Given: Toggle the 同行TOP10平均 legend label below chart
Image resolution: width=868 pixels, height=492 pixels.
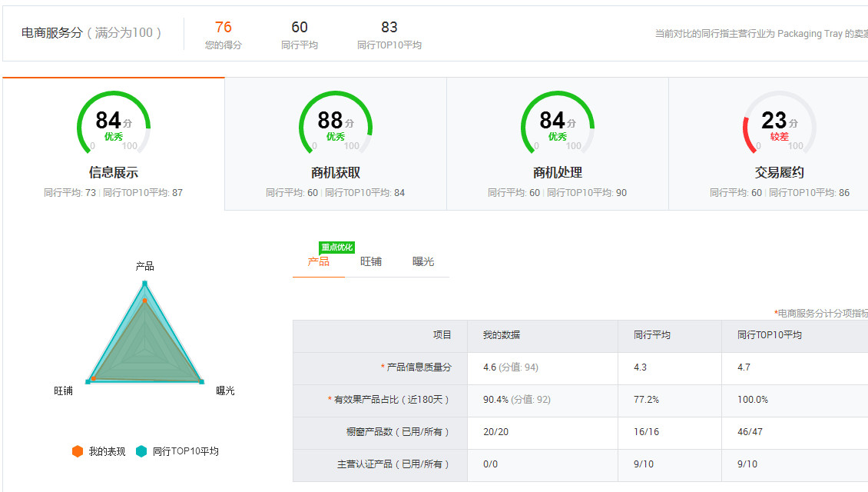Looking at the screenshot, I should click(185, 451).
